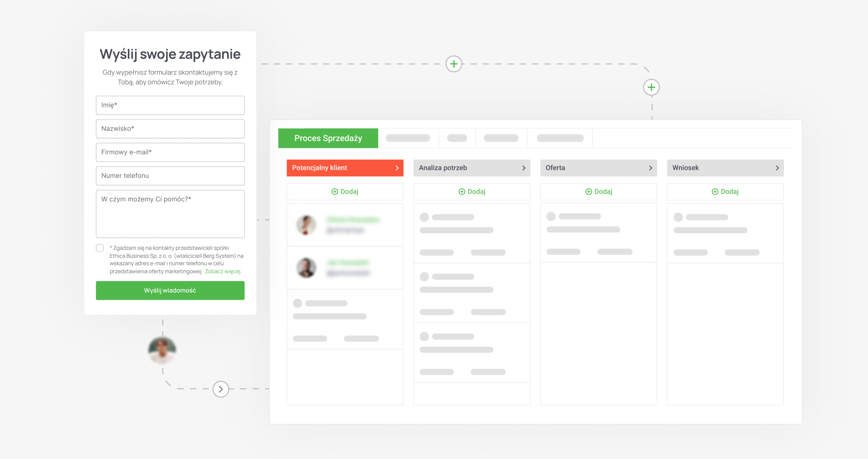
Task: Click the add icon near top dashed line
Action: pos(453,64)
